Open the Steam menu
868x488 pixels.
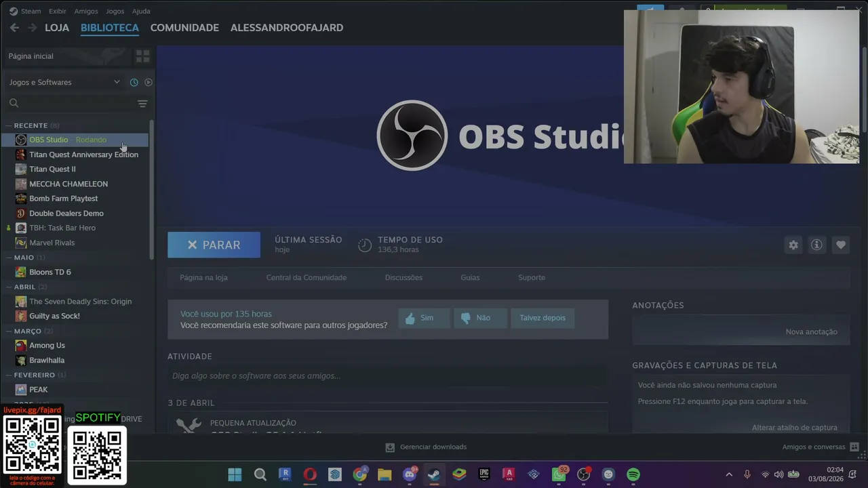click(31, 11)
